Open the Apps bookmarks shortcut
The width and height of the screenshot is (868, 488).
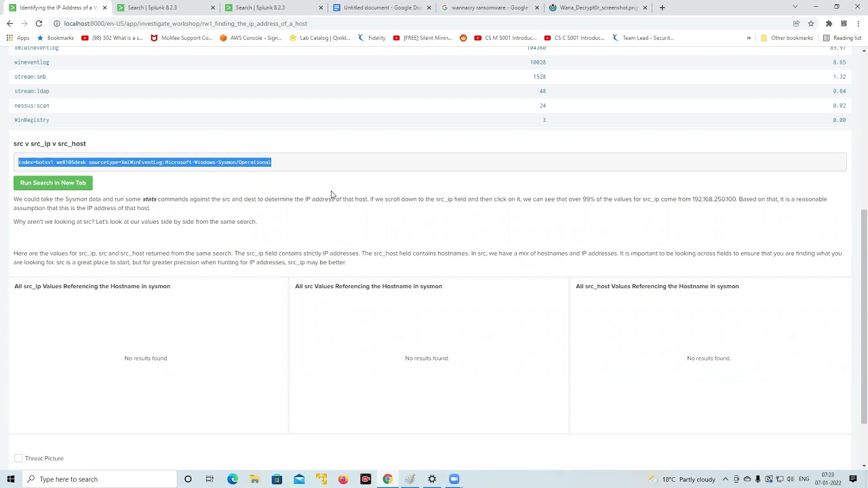(18, 38)
